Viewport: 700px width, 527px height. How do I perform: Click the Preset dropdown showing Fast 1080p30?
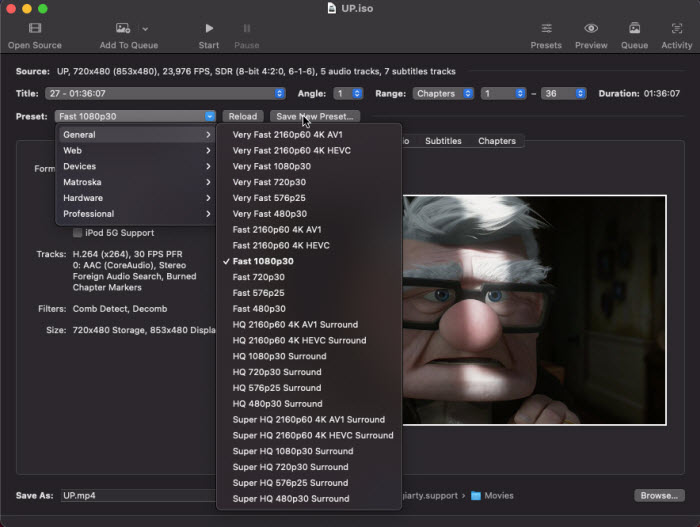coord(135,116)
